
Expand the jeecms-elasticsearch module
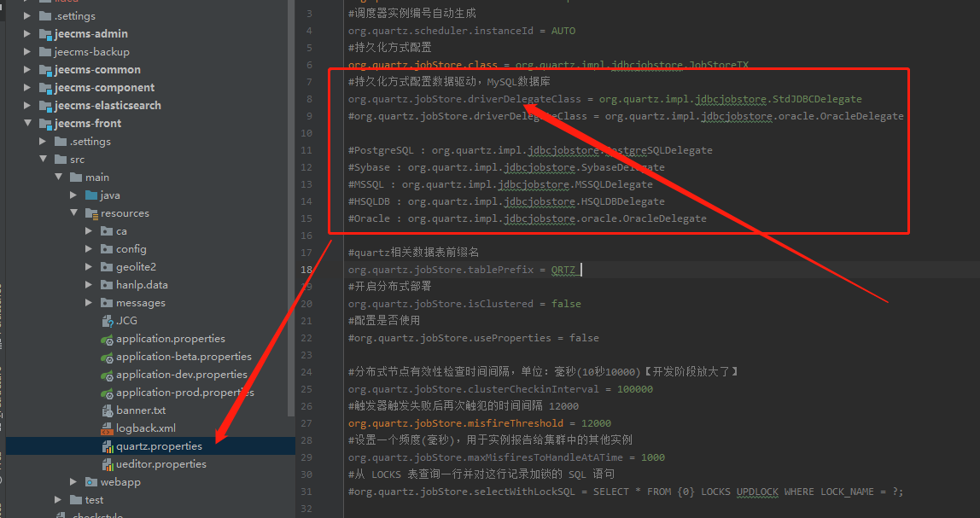(x=26, y=106)
